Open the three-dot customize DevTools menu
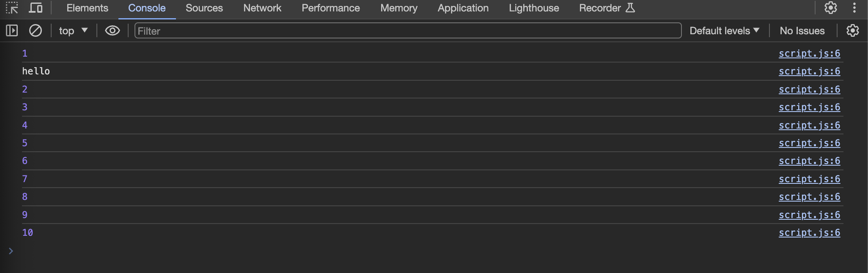Image resolution: width=868 pixels, height=273 pixels. pos(854,8)
